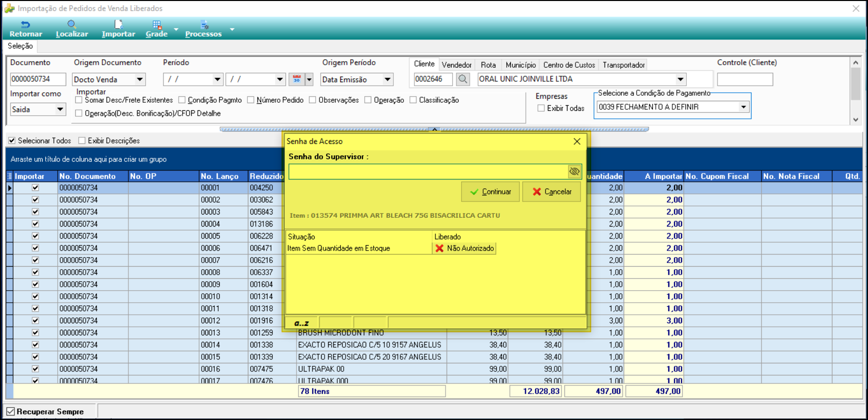The image size is (868, 420).
Task: Close the Senha de Acesso dialog
Action: 577,141
